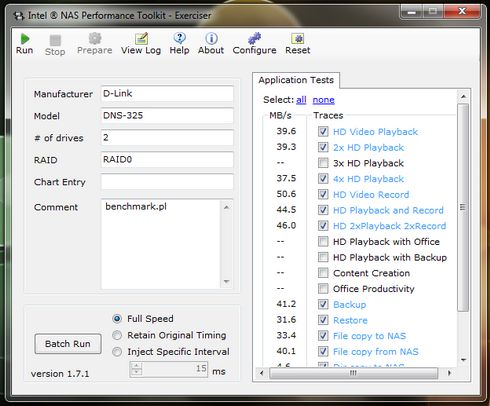Toggle HD 2xPlayback 2xRecord checkbox
Screen dimensions: 490x406
pyautogui.click(x=323, y=225)
